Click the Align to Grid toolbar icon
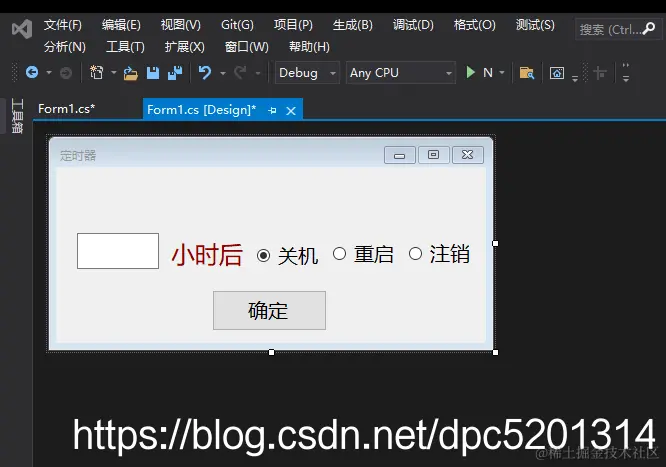The height and width of the screenshot is (467, 666). [600, 73]
